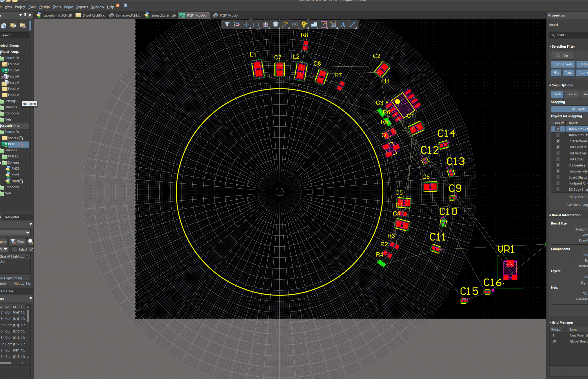Close the Projects panel
The height and width of the screenshot is (379, 588).
[x=30, y=15]
